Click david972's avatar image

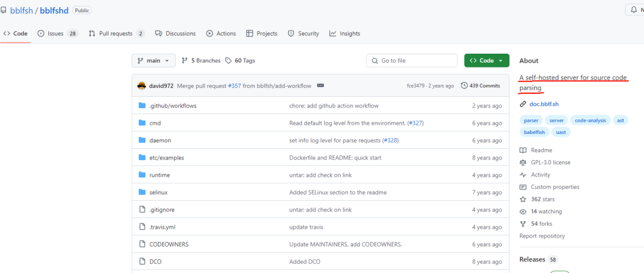[141, 86]
